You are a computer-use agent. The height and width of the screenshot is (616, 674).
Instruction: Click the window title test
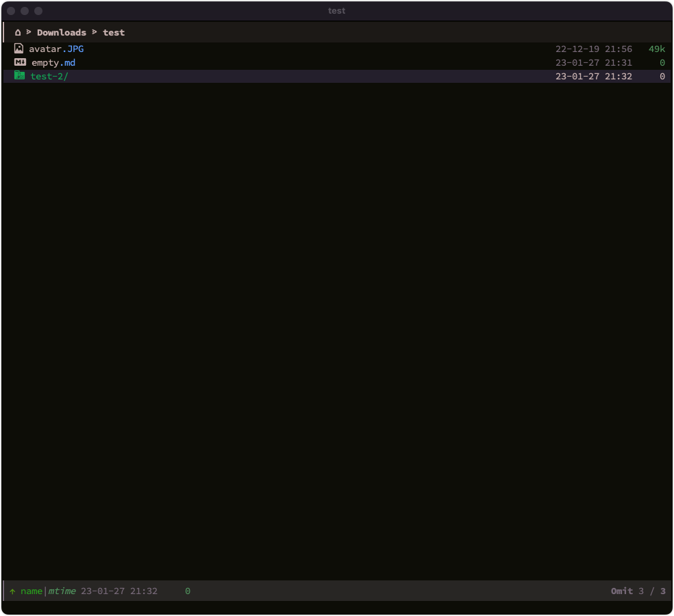(336, 11)
